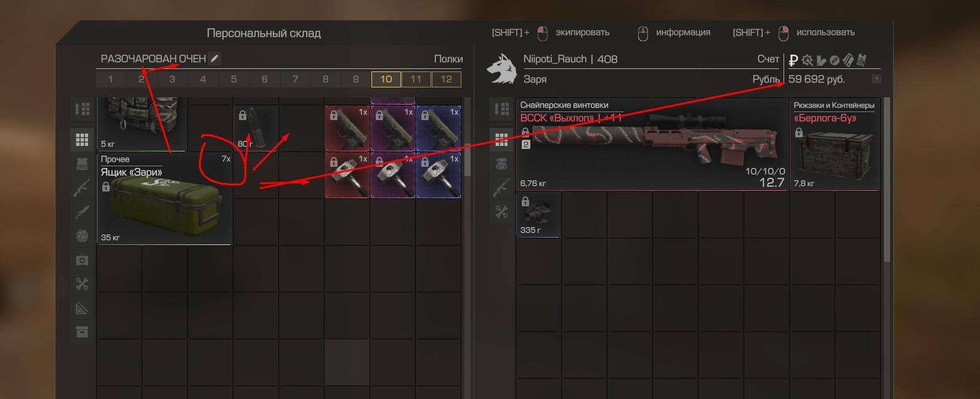Switch to shelf 10 tab
Screen dimensions: 980x399
tap(386, 79)
